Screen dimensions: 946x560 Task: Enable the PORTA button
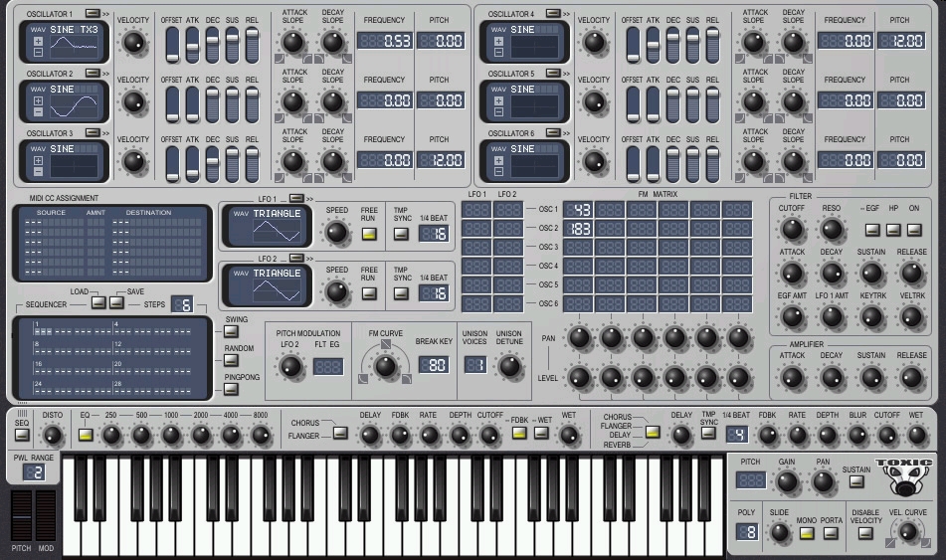click(x=831, y=533)
